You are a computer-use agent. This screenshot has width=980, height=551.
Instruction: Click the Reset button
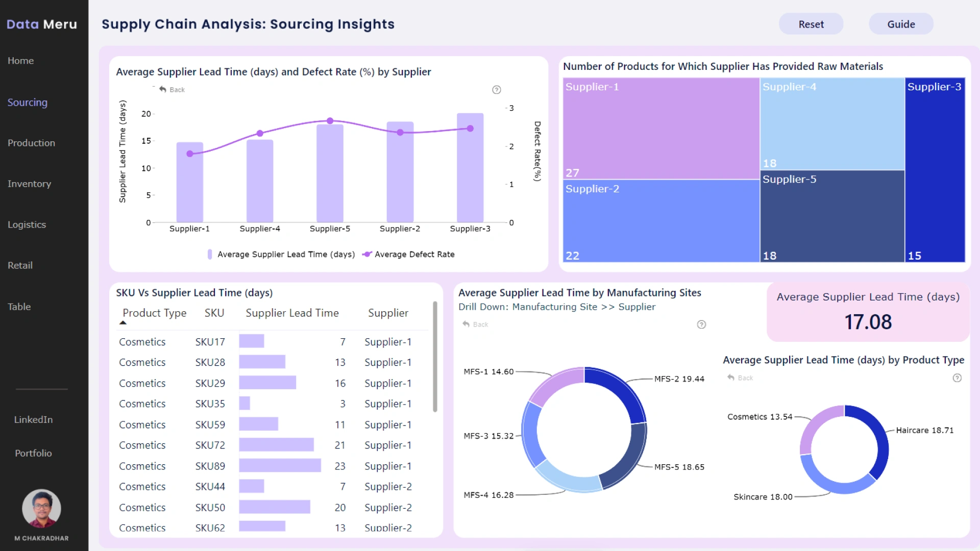click(811, 24)
